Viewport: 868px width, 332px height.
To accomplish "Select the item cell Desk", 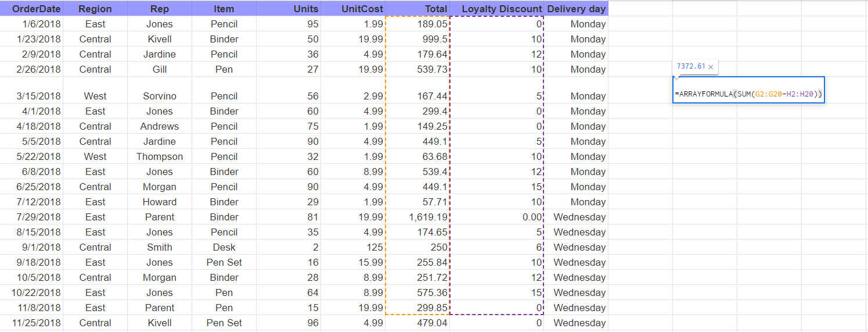I will (224, 247).
